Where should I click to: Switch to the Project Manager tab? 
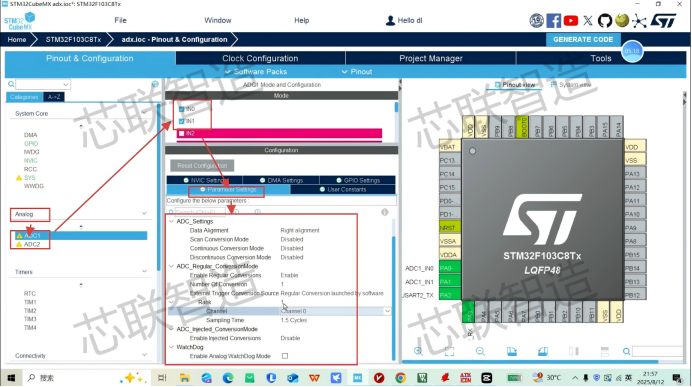click(x=431, y=58)
